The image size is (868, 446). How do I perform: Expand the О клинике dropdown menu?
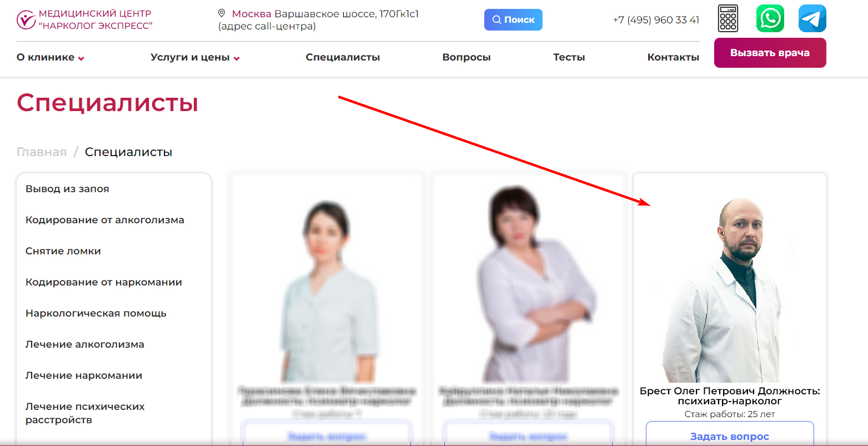click(51, 57)
